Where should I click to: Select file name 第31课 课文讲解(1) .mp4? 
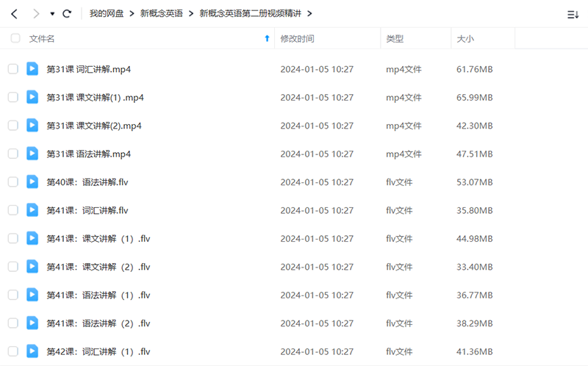[x=95, y=98]
